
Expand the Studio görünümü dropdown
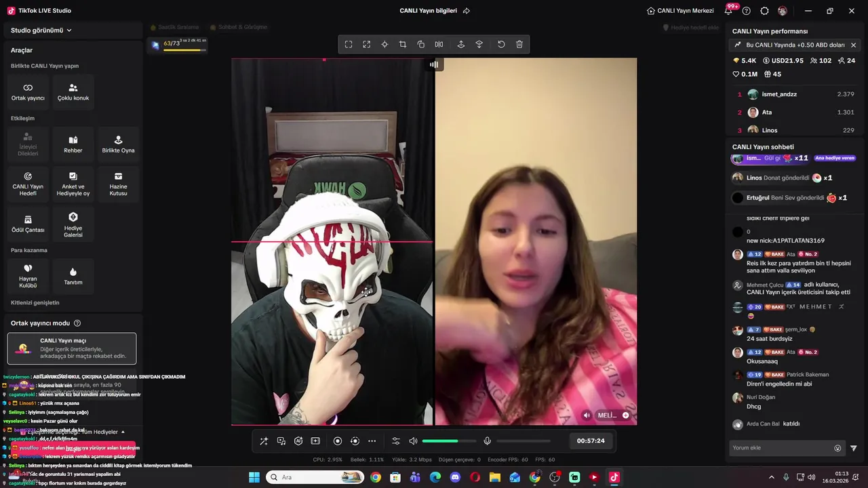[41, 30]
